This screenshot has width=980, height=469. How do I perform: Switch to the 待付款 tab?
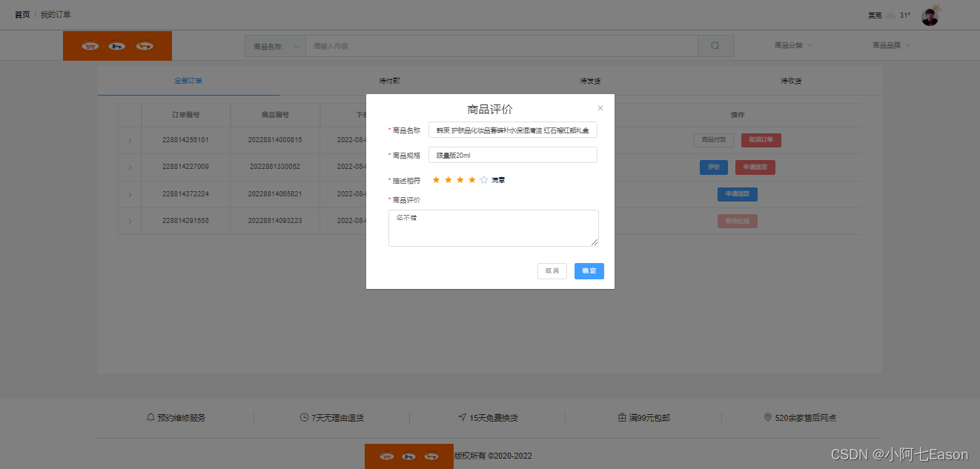[390, 80]
